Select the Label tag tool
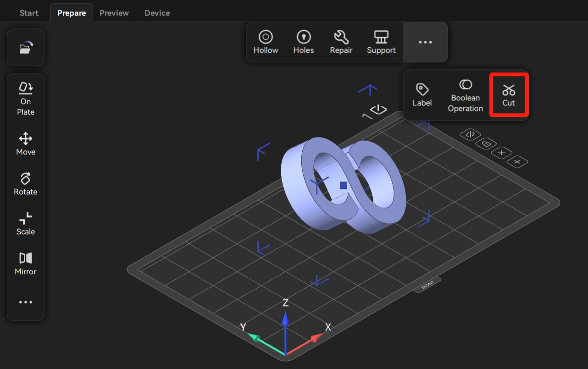 pyautogui.click(x=422, y=95)
